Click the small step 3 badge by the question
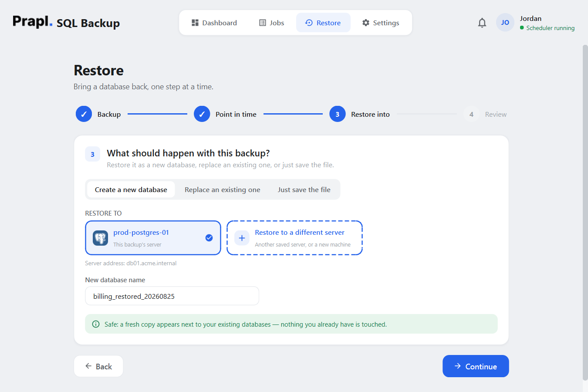Image resolution: width=588 pixels, height=392 pixels. click(92, 154)
